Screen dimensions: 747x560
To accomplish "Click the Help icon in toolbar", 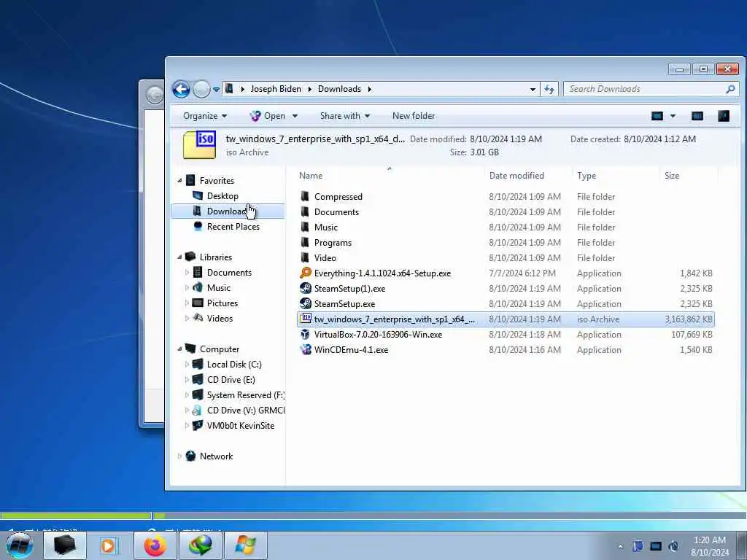I will [724, 116].
